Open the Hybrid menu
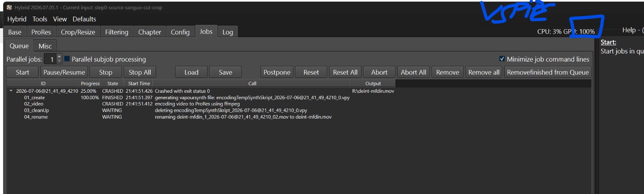Viewport: 644px width, 194px height. (17, 19)
